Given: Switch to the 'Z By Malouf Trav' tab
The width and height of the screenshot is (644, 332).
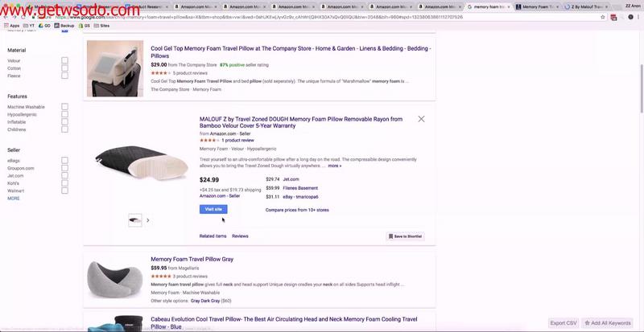Looking at the screenshot, I should (x=585, y=7).
